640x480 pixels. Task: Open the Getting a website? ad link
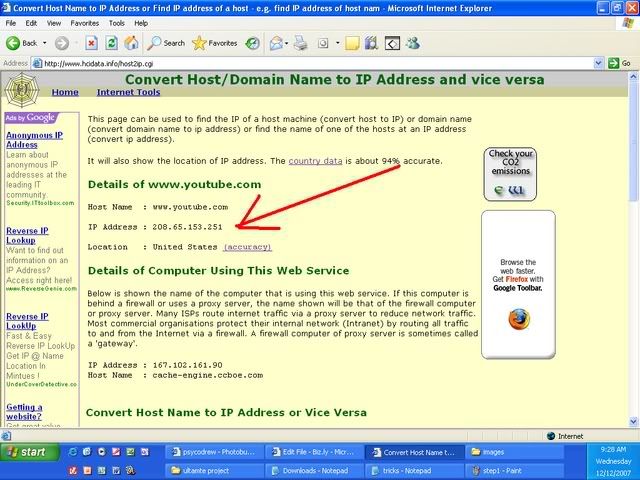[24, 412]
